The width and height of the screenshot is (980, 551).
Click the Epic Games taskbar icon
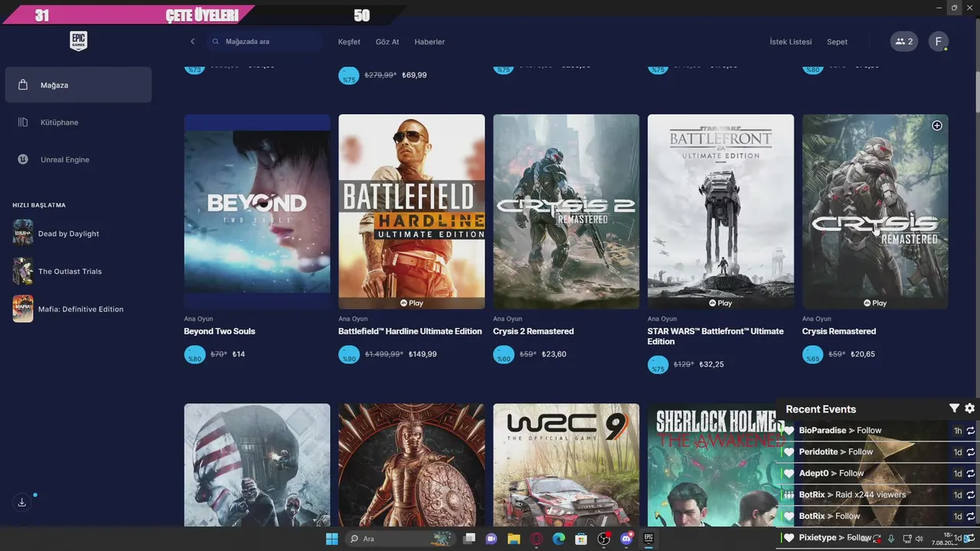(x=648, y=539)
